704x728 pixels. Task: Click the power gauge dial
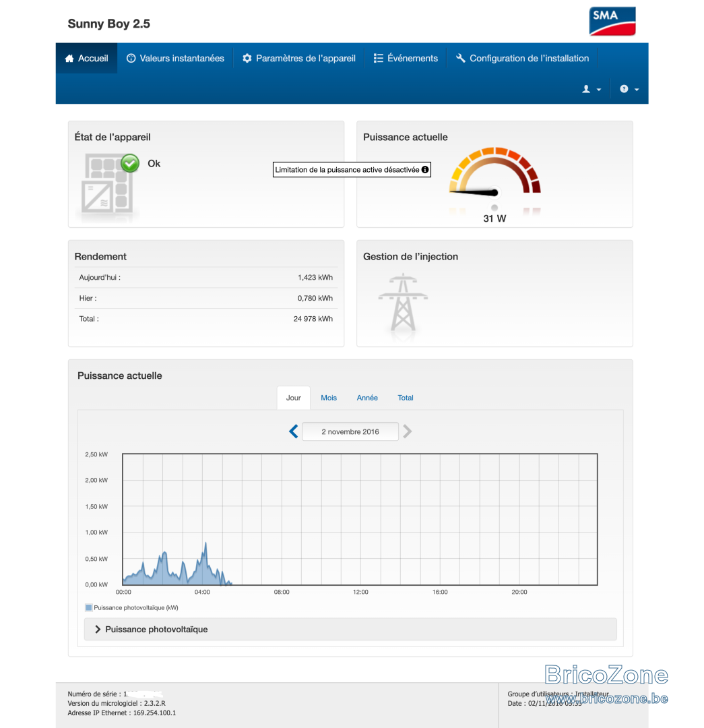(494, 171)
